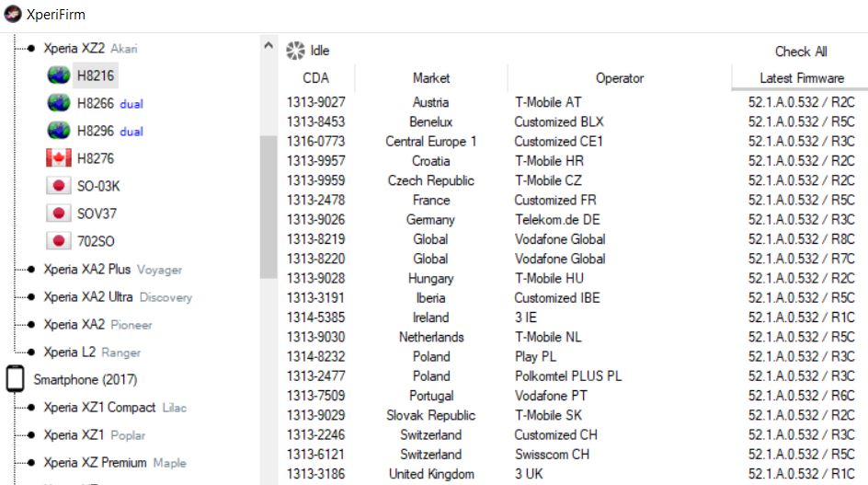Select Xperia XZ Premium Maple in tree
The image size is (868, 485).
tap(114, 463)
